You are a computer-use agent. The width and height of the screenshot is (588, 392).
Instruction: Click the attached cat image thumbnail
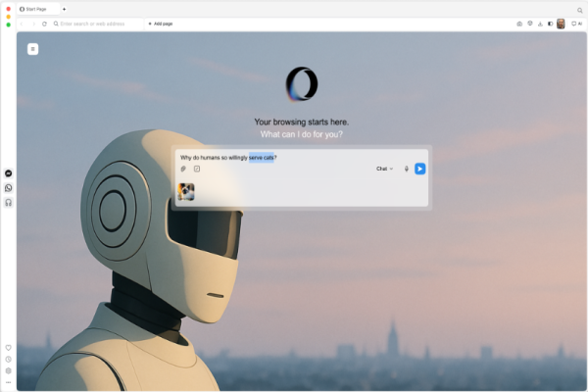185,192
